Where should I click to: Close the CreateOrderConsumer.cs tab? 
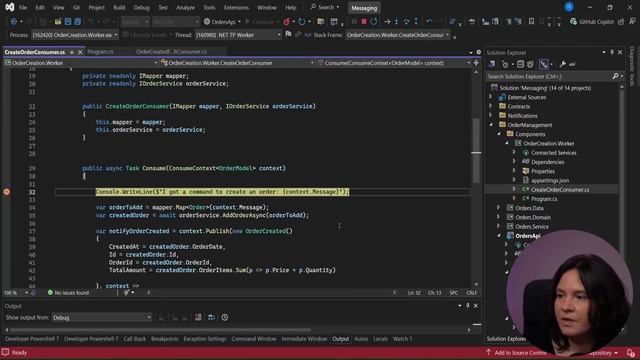coord(80,52)
